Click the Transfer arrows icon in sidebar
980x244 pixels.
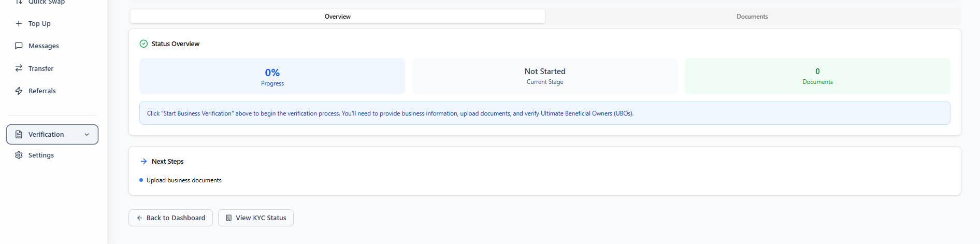19,68
